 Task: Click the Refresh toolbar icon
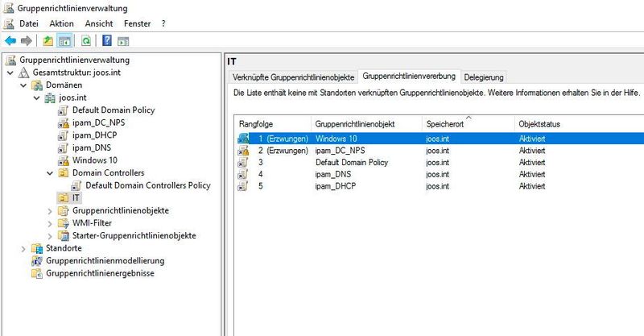[86, 41]
